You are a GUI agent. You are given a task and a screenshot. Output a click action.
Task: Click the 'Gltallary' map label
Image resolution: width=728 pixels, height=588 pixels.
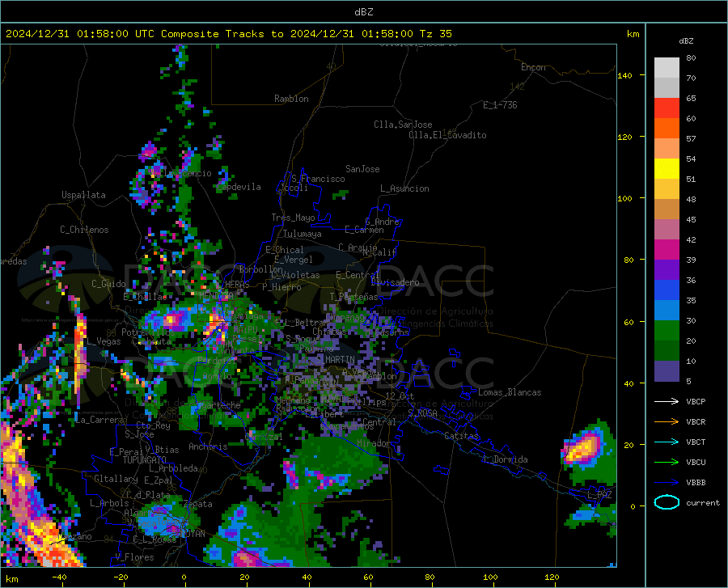pos(116,479)
